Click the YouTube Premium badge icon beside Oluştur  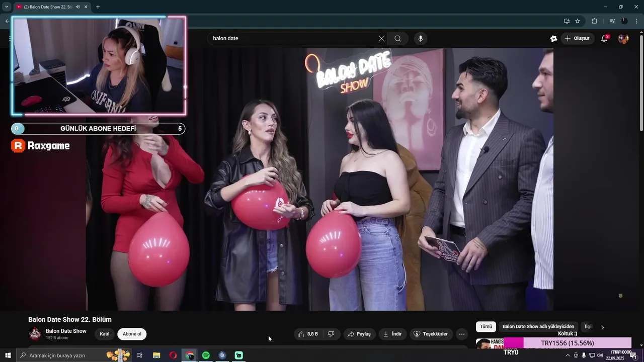pos(553,39)
